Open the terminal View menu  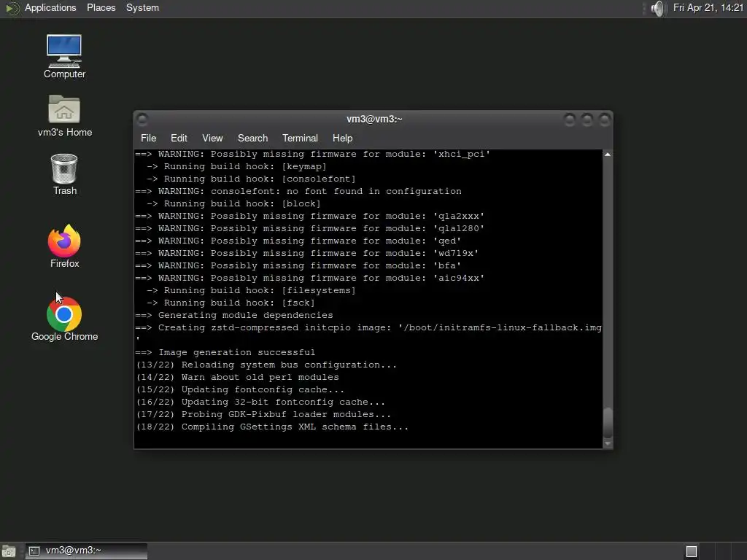tap(212, 138)
